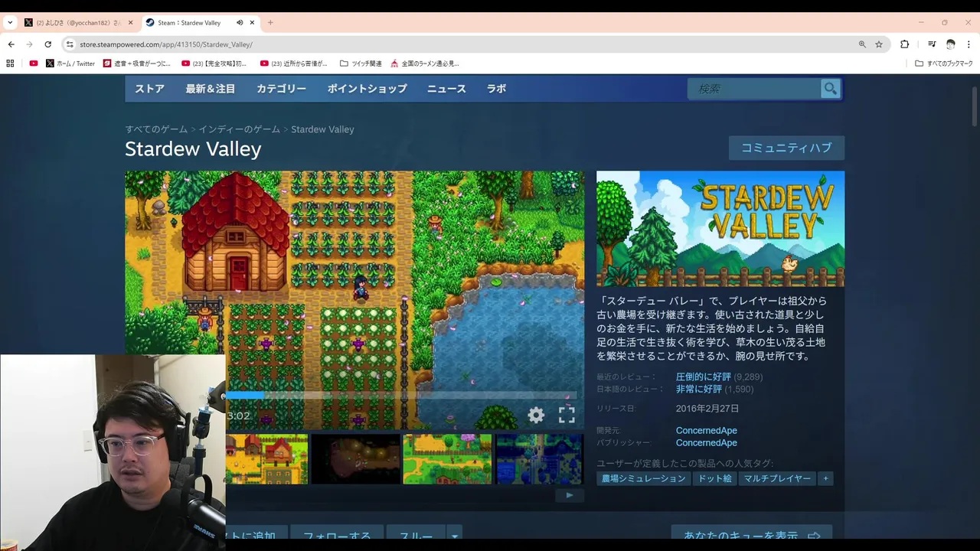Open the Chrome extensions puzzle icon

click(904, 44)
